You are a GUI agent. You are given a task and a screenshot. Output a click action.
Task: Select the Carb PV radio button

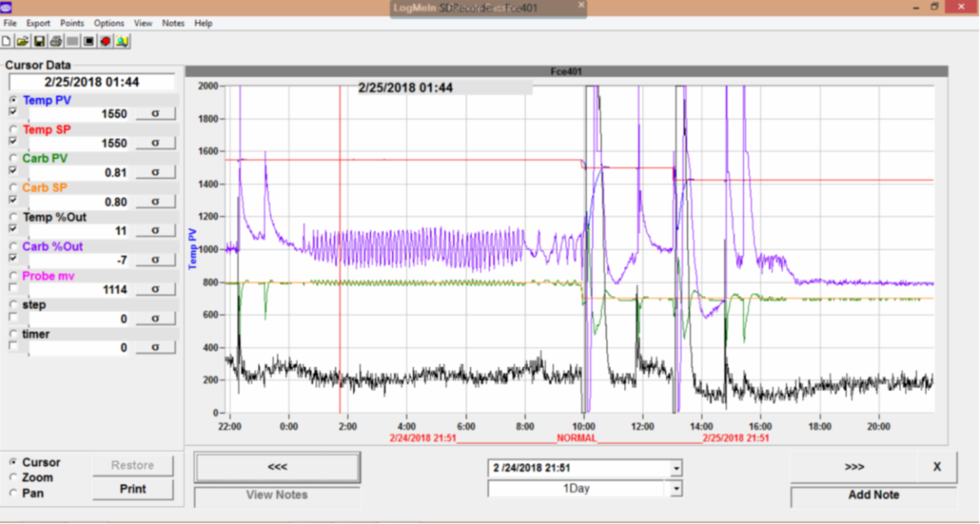point(13,158)
